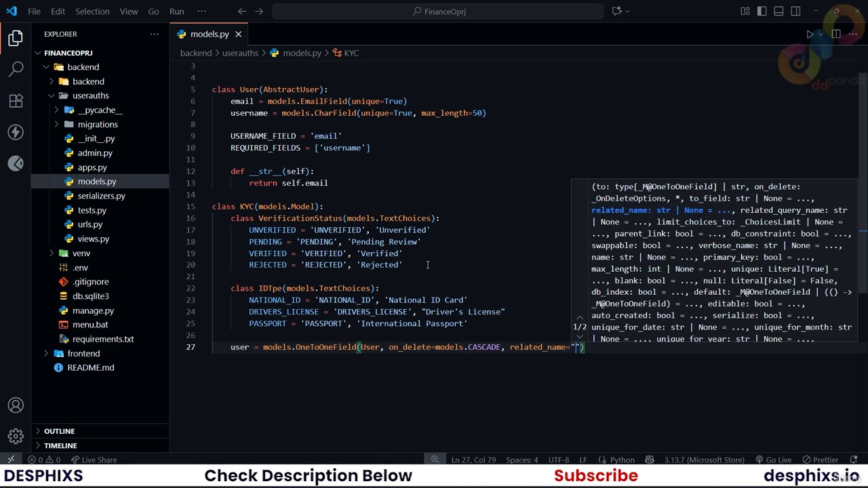The width and height of the screenshot is (868, 488).
Task: Open the Manage gear icon
Action: (16, 436)
